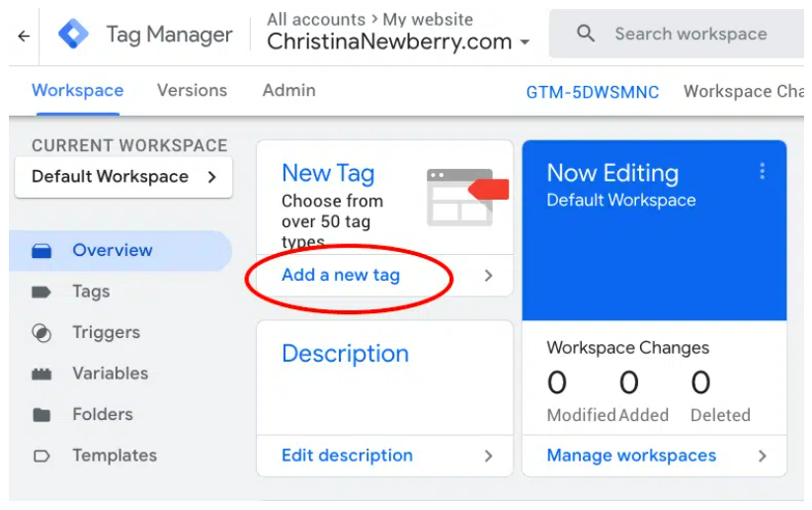Screen dimensions: 812x510
Task: Click the New Tag illustration graphic
Action: 467,197
